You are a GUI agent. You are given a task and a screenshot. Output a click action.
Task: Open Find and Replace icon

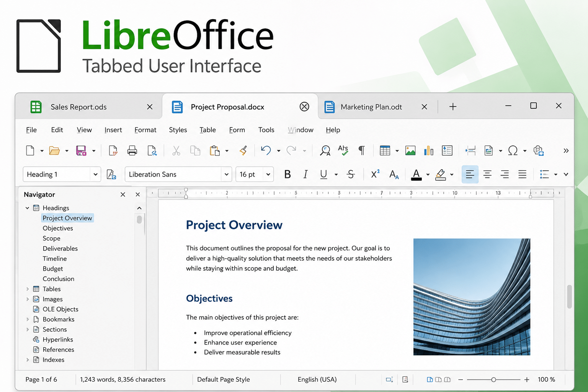[325, 150]
